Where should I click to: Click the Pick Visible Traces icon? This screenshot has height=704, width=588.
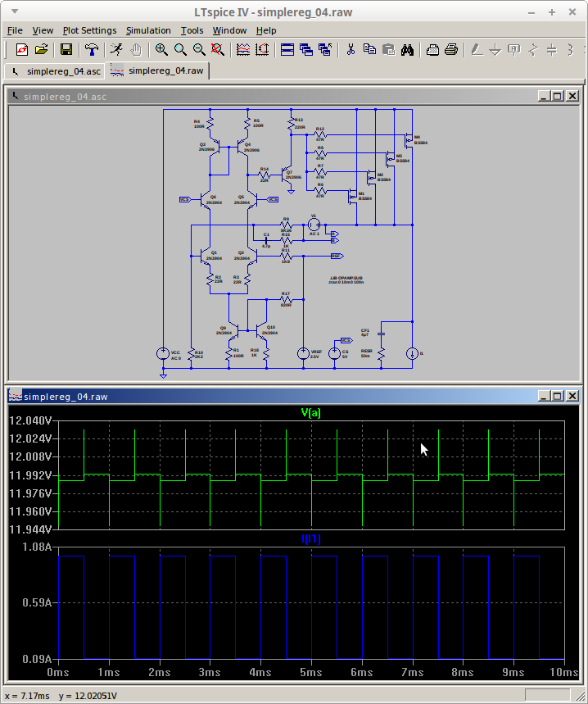[243, 49]
